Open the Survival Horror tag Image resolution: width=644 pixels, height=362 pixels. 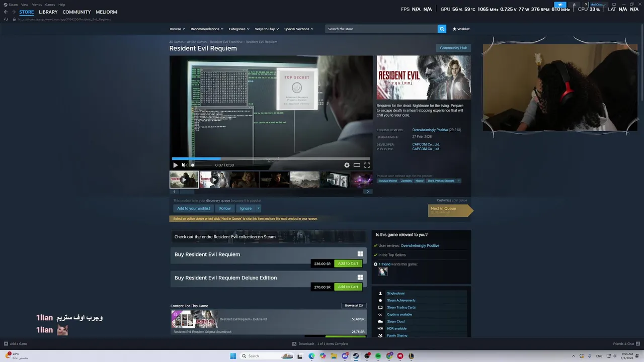coord(388,180)
